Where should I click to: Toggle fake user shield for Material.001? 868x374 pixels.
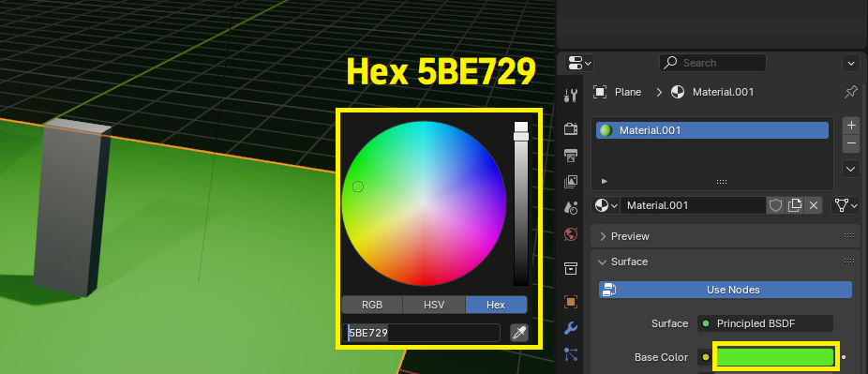(775, 206)
